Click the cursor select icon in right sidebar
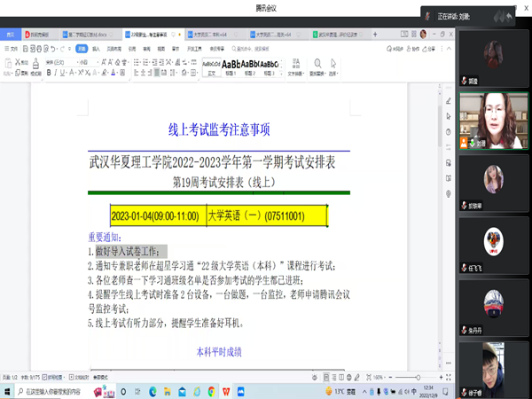 (449, 116)
